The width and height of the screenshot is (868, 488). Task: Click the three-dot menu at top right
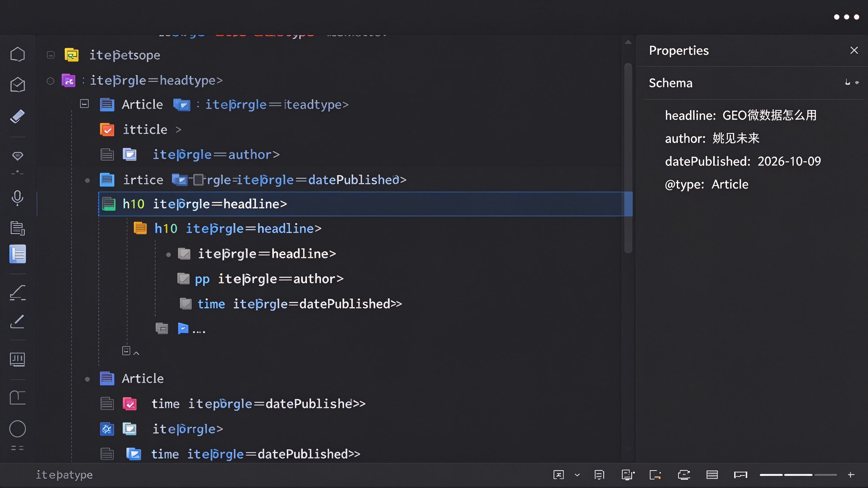(846, 17)
